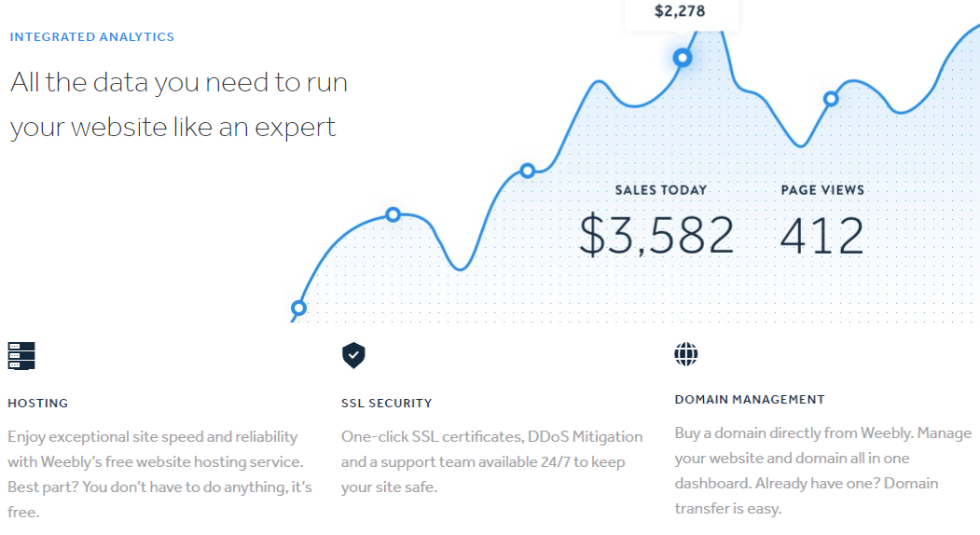This screenshot has width=980, height=535.
Task: Click the Domain Management section heading
Action: [750, 400]
